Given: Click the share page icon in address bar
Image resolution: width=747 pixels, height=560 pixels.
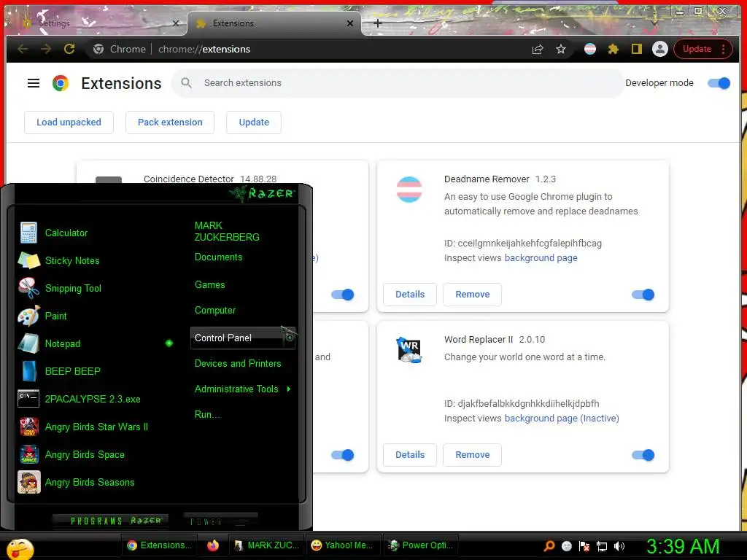Looking at the screenshot, I should 538,49.
